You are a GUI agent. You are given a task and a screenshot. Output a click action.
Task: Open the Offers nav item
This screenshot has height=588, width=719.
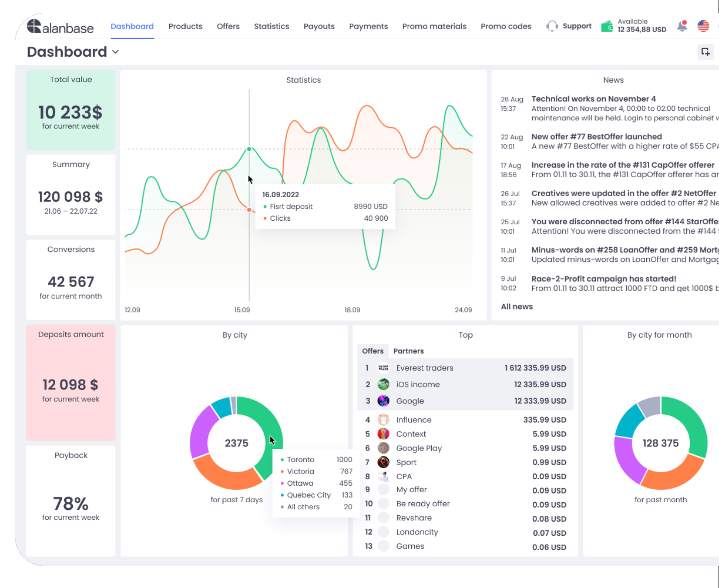tap(228, 26)
